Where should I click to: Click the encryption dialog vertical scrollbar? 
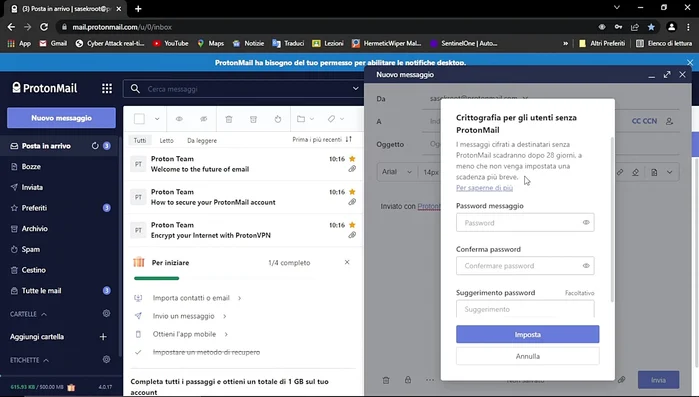click(612, 219)
